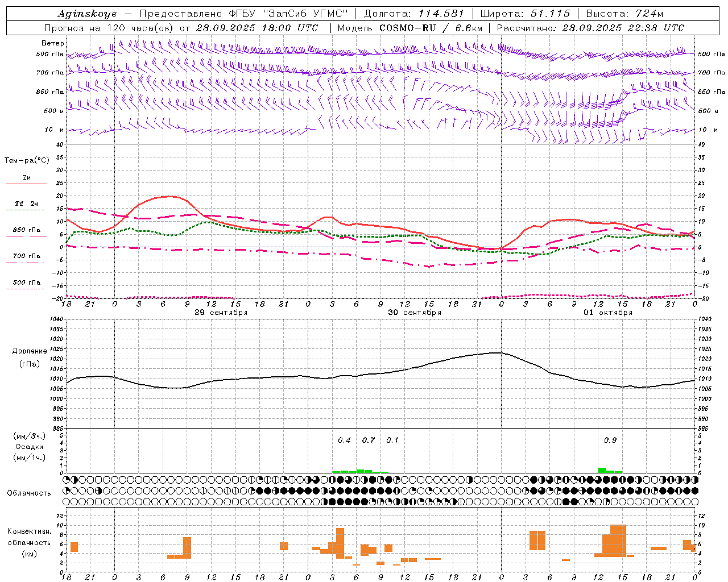Screen dimensions: 728x582
Task: Click the text ФГБУ "ЗапСиб УГМС"
Action: pos(289,13)
